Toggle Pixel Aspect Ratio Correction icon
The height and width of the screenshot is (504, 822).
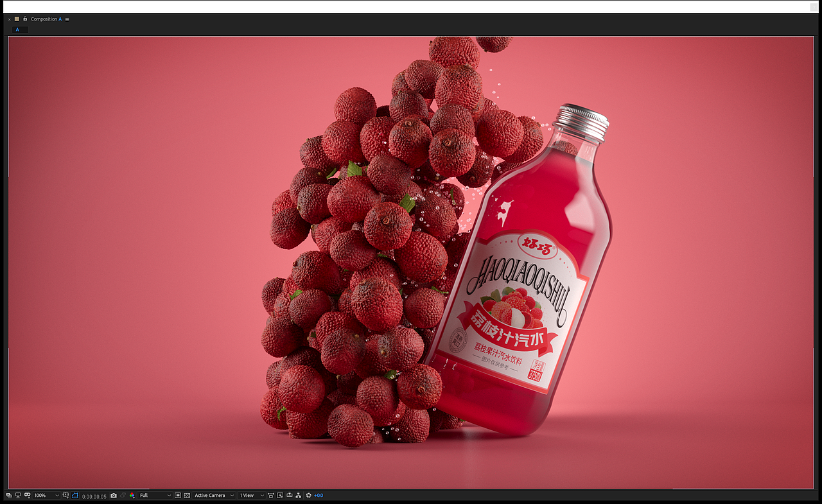tap(271, 496)
